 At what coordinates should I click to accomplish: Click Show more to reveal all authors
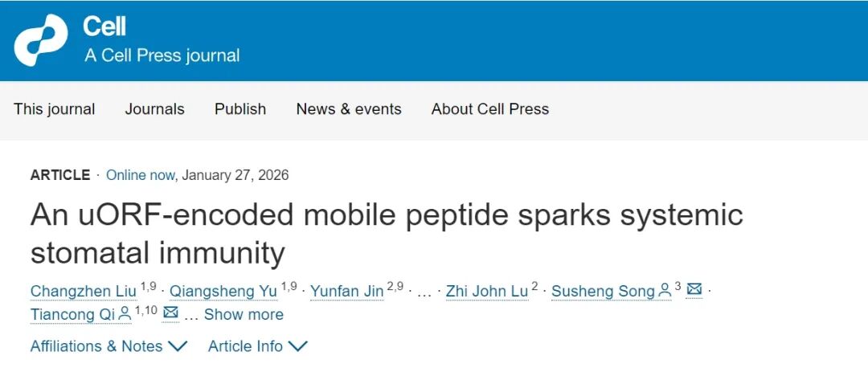pyautogui.click(x=244, y=314)
